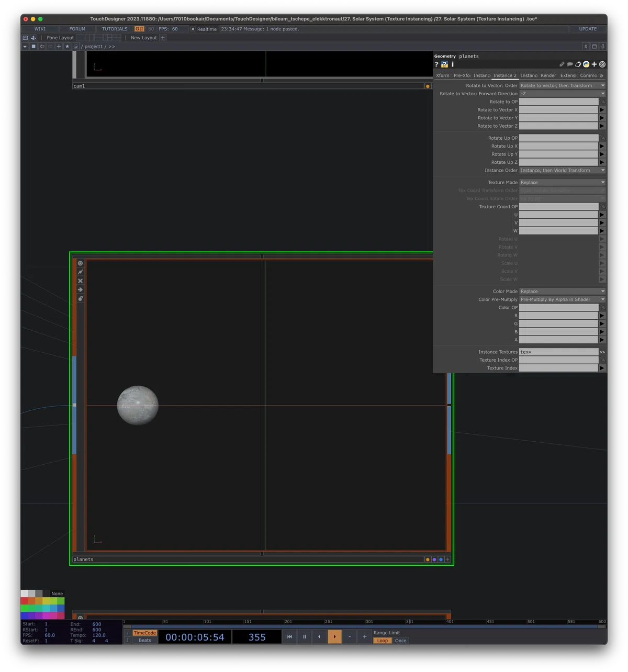
Task: Click the plus icon in parameter header
Action: (594, 64)
